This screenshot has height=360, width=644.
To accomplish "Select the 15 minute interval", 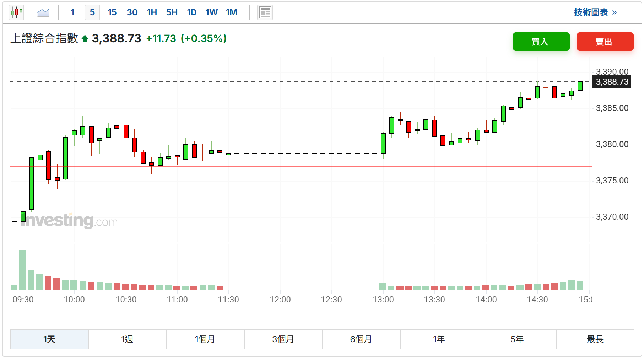I will [x=112, y=12].
